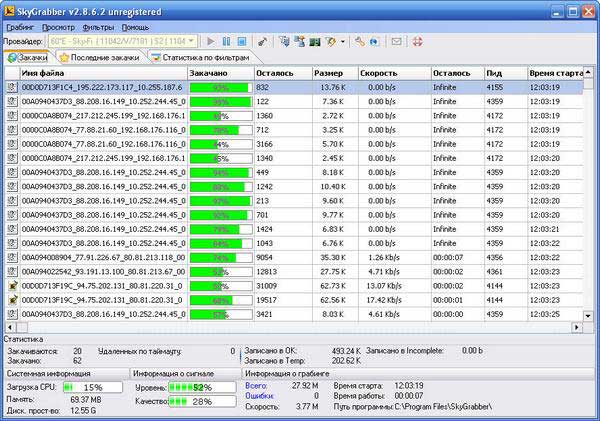Click the wrench settings toolbar icon
Screen dimensions: 600x421
pos(359,41)
